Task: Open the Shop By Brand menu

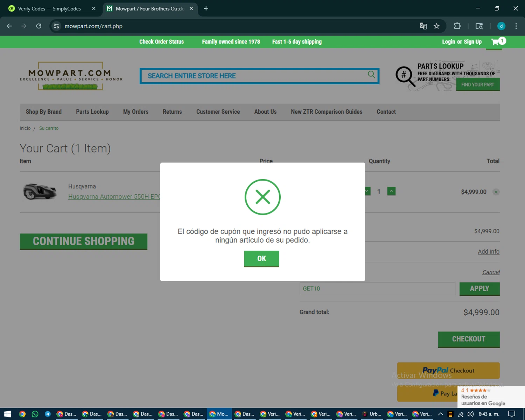Action: [x=44, y=112]
